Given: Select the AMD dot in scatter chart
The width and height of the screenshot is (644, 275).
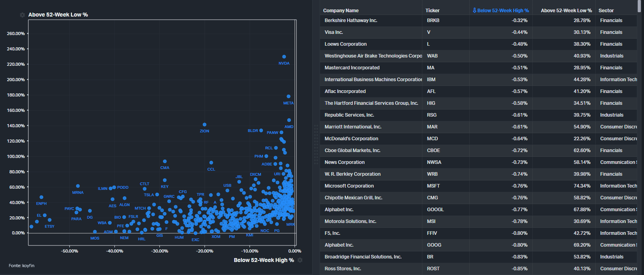Looking at the screenshot, I should [x=289, y=120].
